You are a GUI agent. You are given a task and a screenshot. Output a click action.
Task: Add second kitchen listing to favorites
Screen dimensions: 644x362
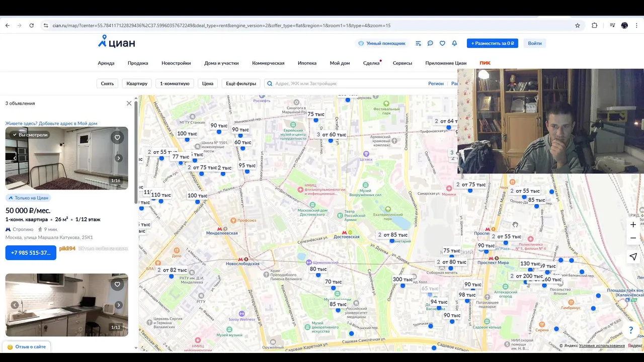[117, 284]
